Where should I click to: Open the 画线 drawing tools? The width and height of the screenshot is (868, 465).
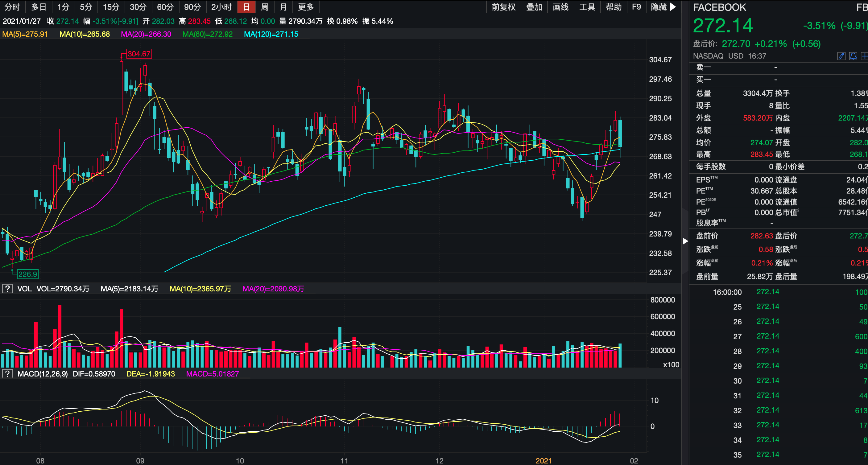coord(561,7)
